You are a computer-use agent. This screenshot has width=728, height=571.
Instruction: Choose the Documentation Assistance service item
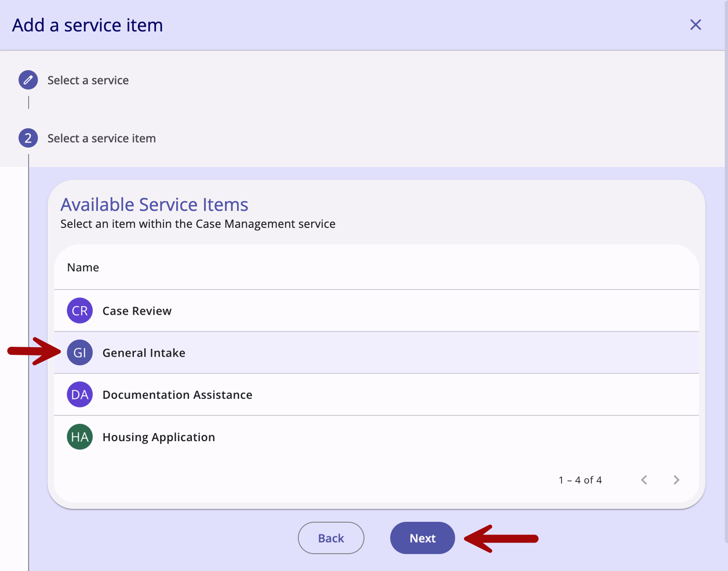377,395
